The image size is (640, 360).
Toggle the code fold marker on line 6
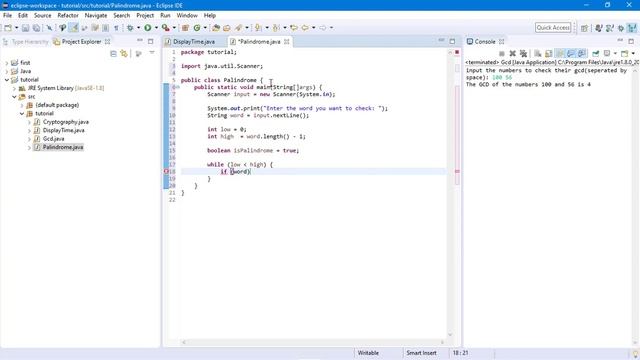tap(178, 87)
